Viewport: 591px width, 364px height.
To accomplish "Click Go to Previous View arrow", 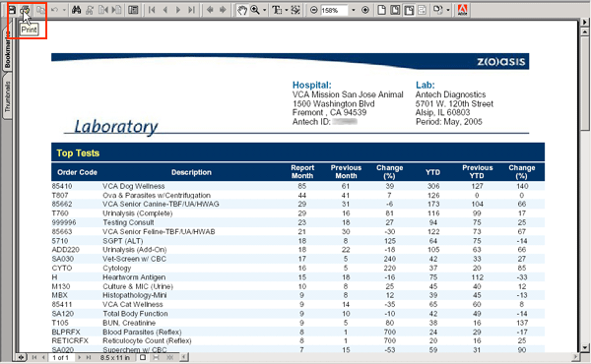I will tap(210, 10).
